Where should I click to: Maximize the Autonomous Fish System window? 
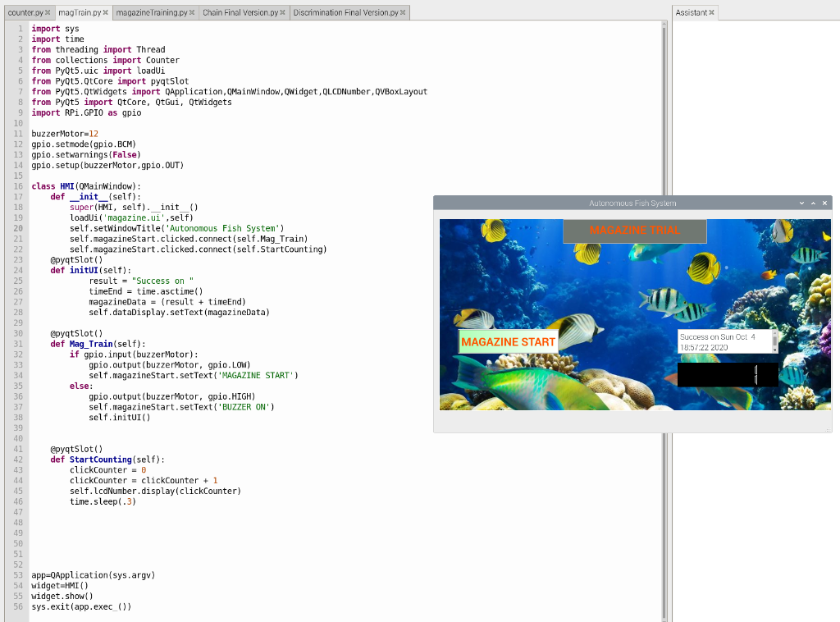pos(813,203)
